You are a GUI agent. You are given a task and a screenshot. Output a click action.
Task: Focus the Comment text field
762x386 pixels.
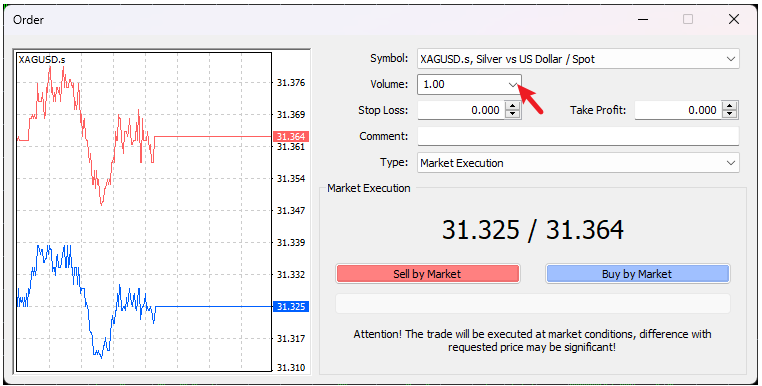click(x=578, y=136)
